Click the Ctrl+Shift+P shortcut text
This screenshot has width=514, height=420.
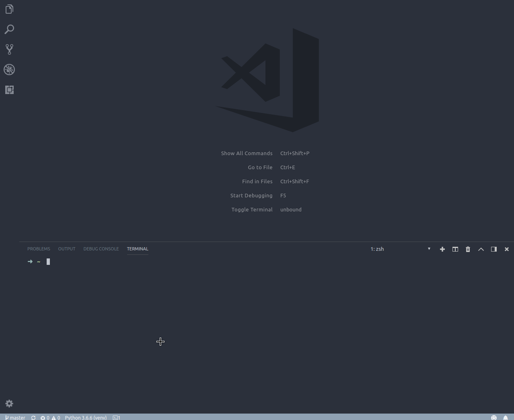pyautogui.click(x=295, y=153)
